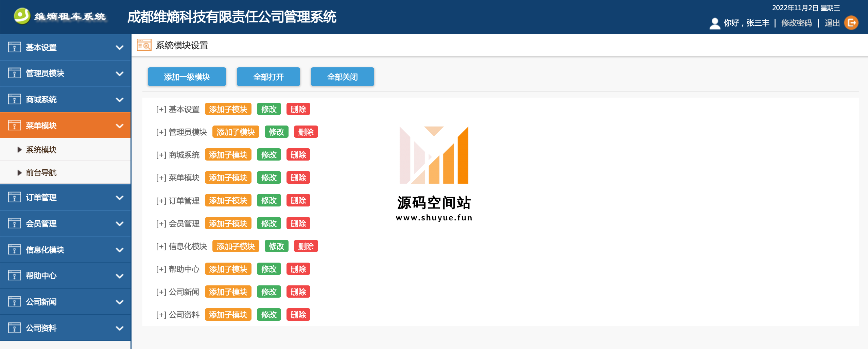Click the 帮助中心 sidebar window icon
This screenshot has height=349, width=868.
point(14,276)
